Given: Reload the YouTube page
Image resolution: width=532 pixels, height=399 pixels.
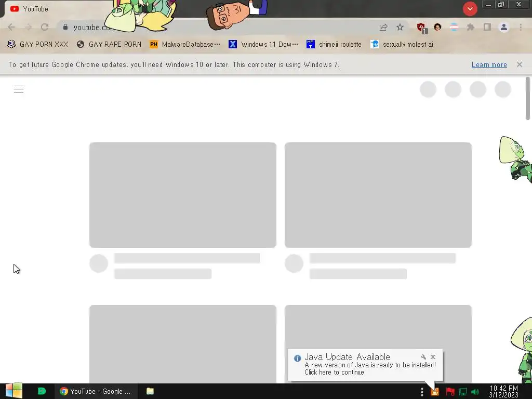Looking at the screenshot, I should (45, 27).
